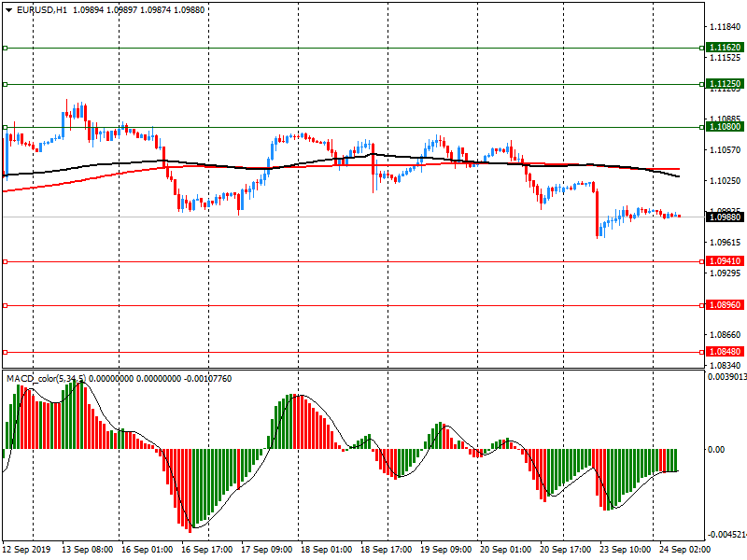This screenshot has width=747, height=560.
Task: Select the 1.10800 green level label
Action: point(726,127)
